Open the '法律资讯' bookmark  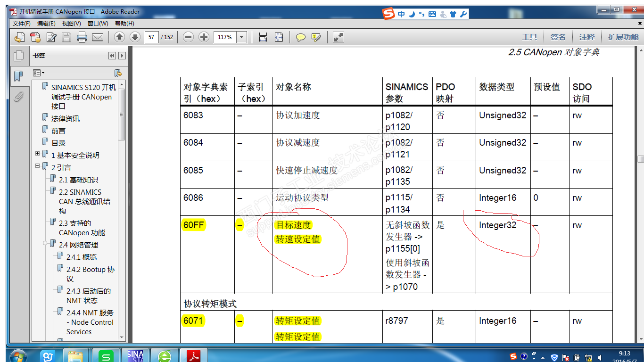66,118
